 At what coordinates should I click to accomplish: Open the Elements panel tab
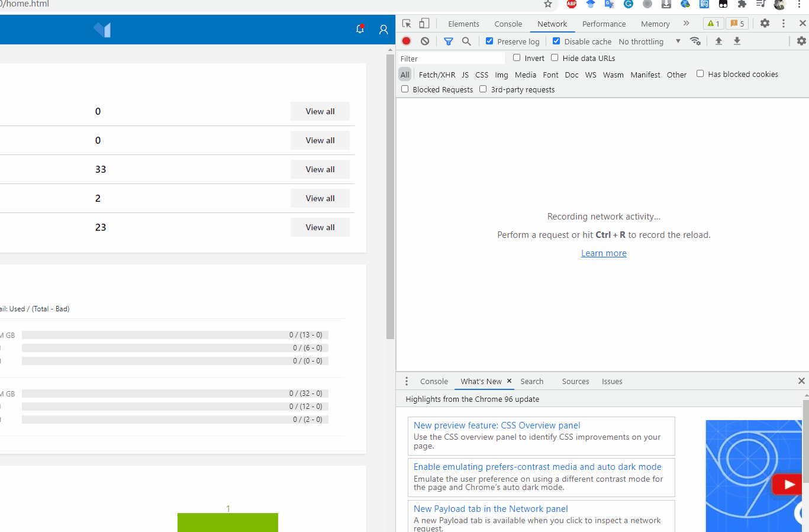point(463,24)
